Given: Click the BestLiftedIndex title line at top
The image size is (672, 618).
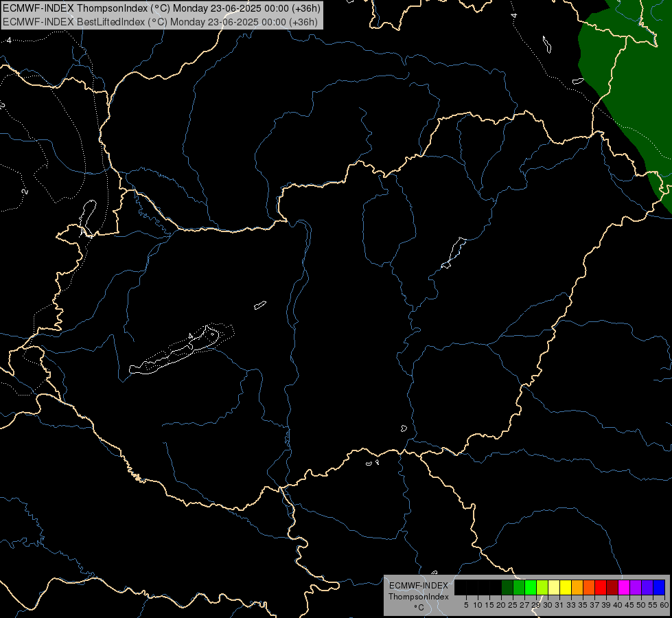Looking at the screenshot, I should 161,22.
